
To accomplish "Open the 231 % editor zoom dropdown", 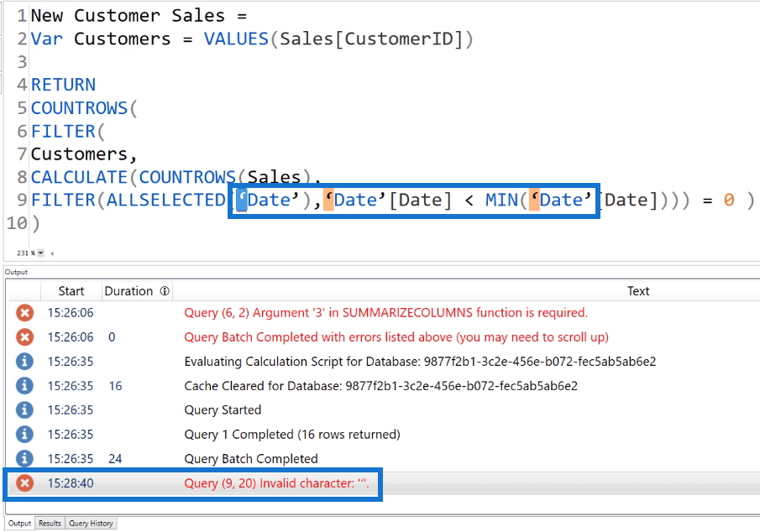I will tap(40, 253).
